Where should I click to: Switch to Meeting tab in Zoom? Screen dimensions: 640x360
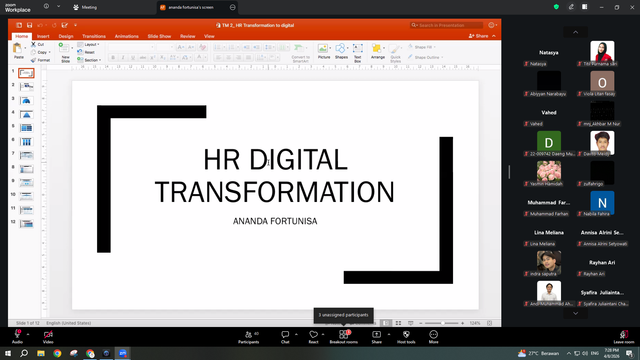(x=85, y=7)
